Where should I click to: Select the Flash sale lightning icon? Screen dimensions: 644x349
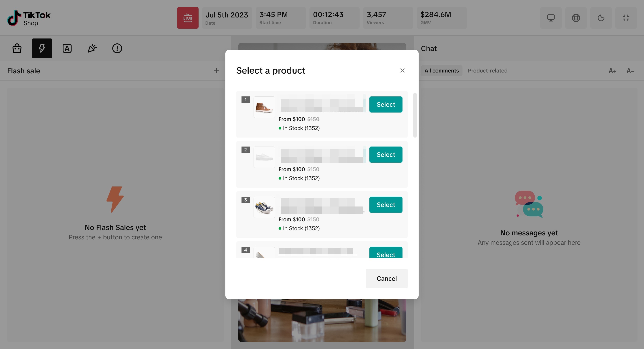coord(42,48)
